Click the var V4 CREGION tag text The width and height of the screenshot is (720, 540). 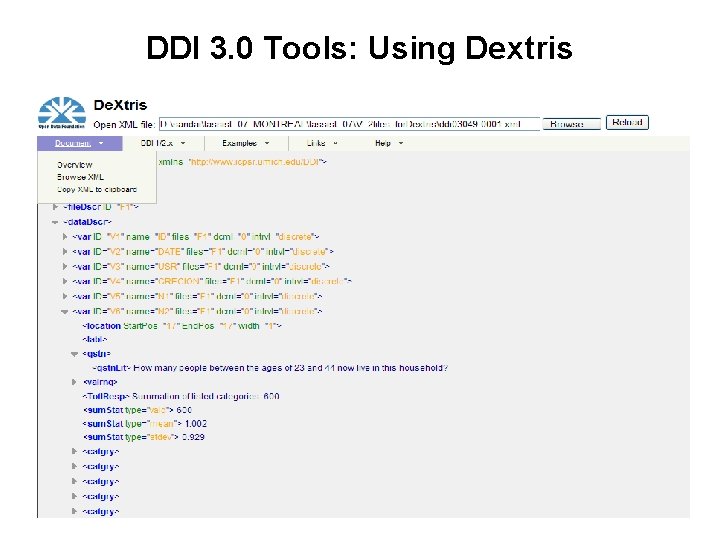[x=212, y=281]
